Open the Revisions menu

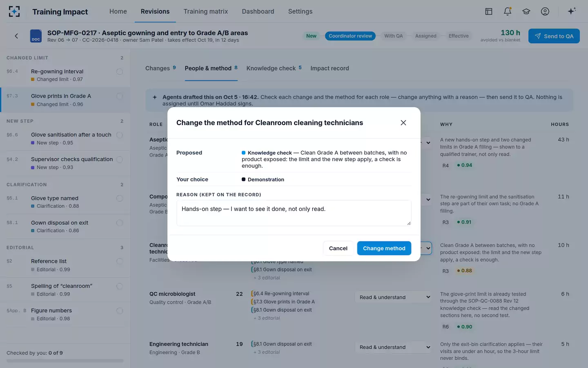155,11
